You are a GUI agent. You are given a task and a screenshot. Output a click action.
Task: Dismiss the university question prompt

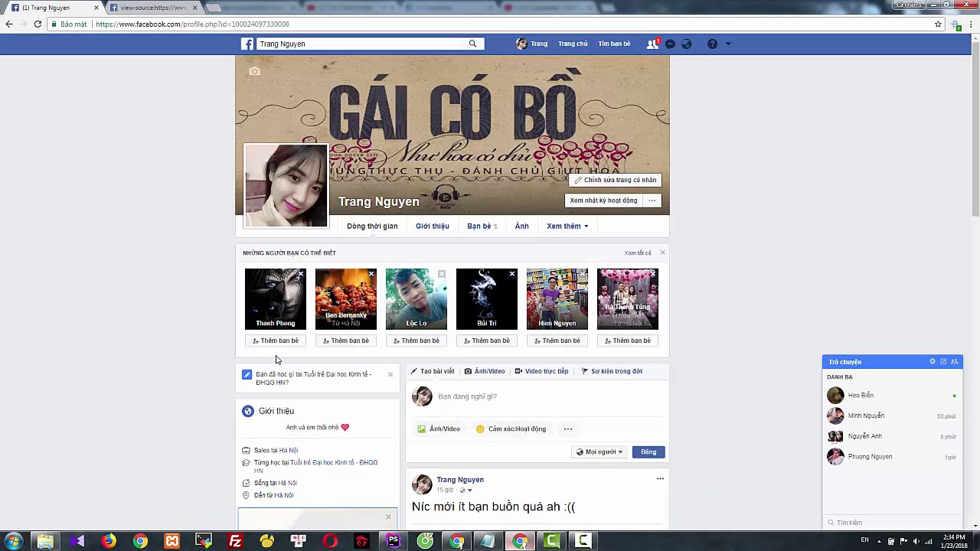coord(390,374)
